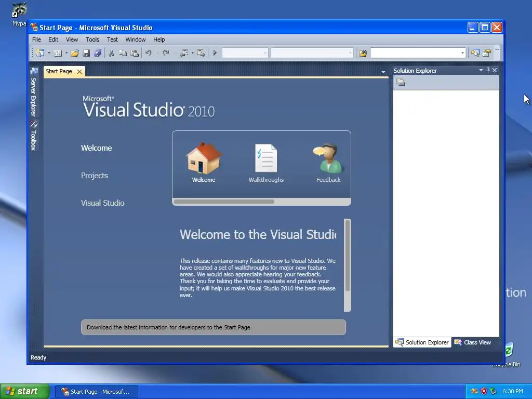
Task: Expand the Server Explorer side tab
Action: coord(34,92)
